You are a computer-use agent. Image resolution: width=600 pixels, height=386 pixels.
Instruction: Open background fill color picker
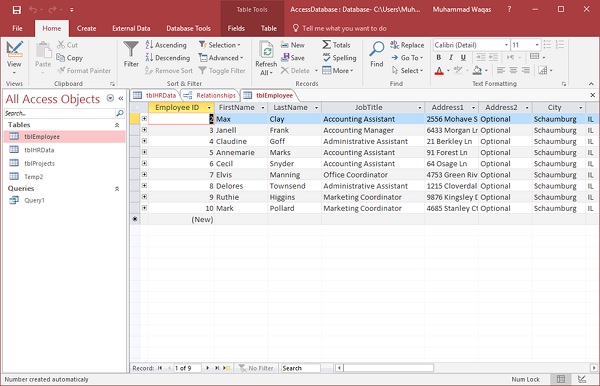point(486,70)
